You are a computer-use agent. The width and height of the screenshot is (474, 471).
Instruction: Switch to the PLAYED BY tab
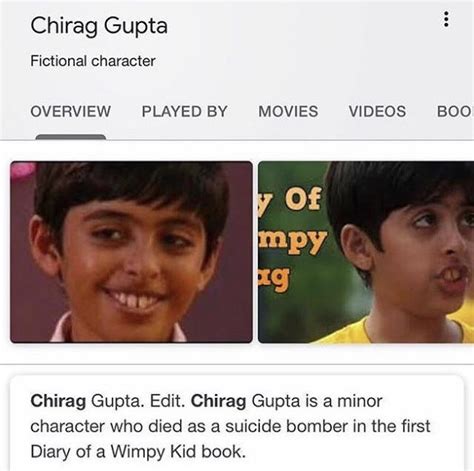tap(185, 111)
